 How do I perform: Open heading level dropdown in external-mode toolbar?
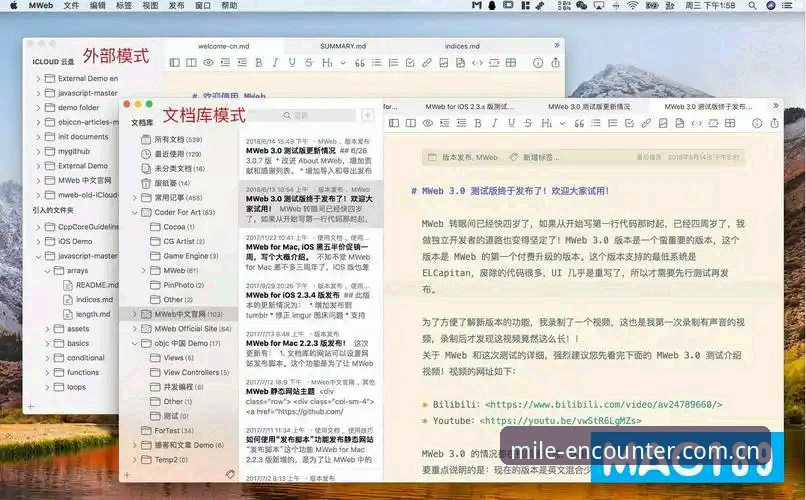tap(343, 63)
